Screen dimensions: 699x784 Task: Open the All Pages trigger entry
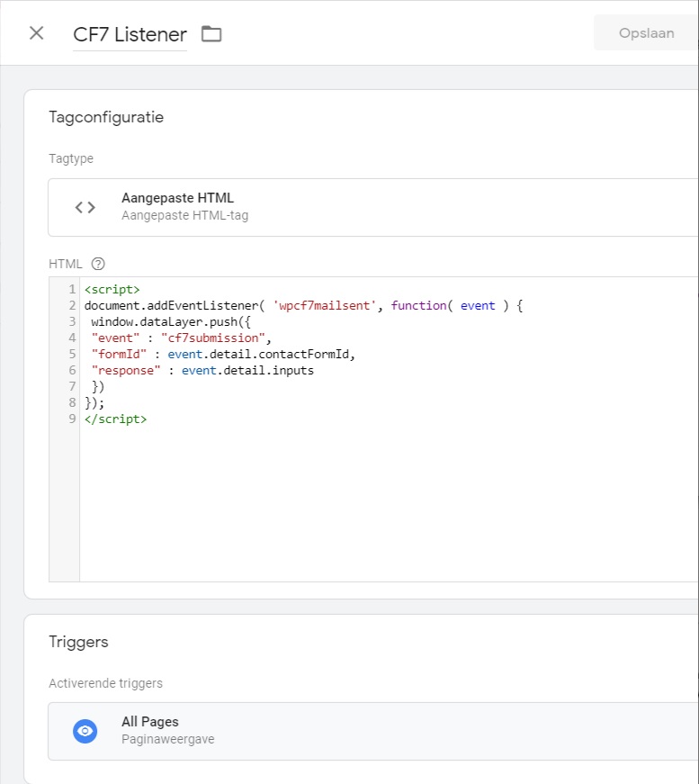tap(373, 731)
